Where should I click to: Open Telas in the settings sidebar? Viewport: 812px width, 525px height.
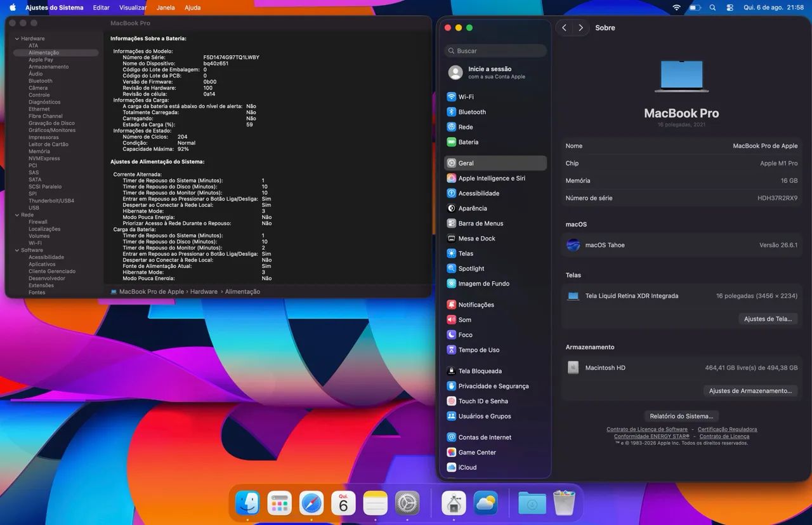(495, 253)
